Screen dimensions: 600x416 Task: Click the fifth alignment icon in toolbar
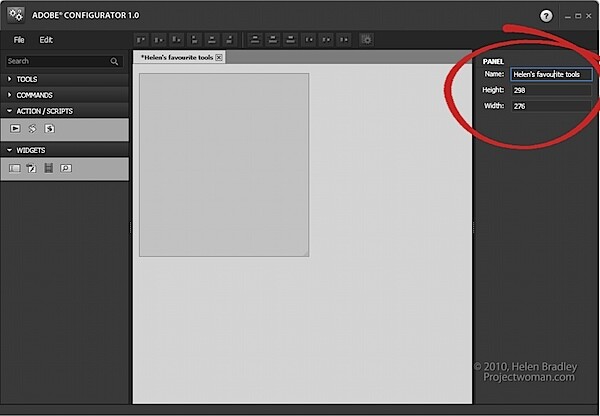click(x=212, y=39)
